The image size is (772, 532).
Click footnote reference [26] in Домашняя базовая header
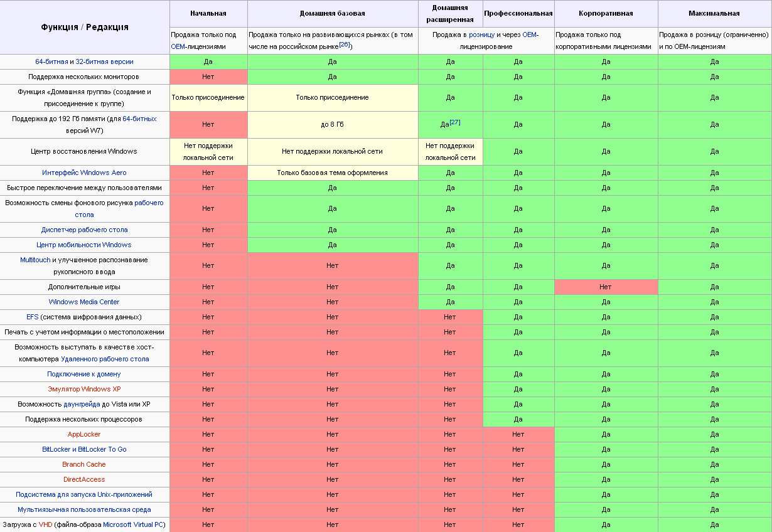345,45
